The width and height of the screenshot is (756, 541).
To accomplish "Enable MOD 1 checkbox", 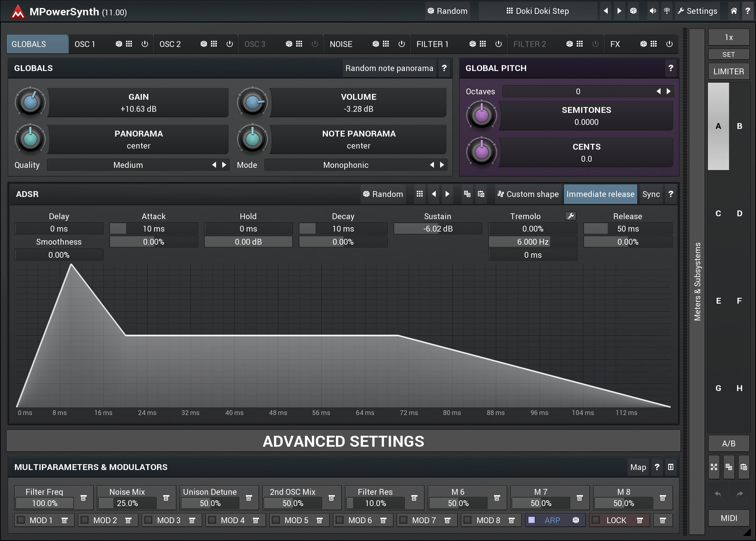I will [21, 520].
